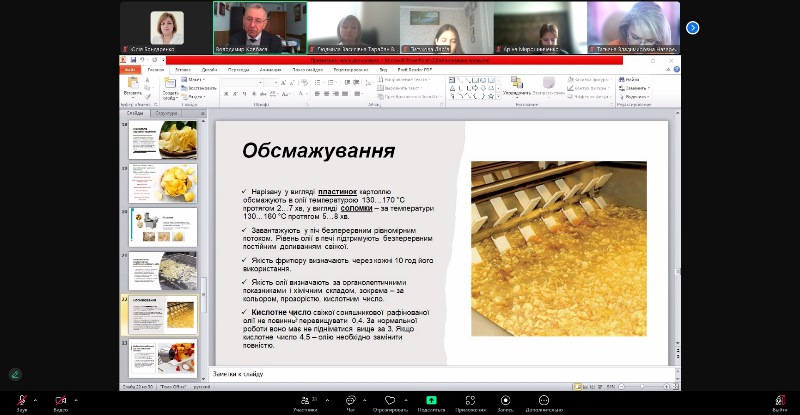Open the red File tab in PowerPoint
This screenshot has width=800, height=415.
tap(130, 69)
